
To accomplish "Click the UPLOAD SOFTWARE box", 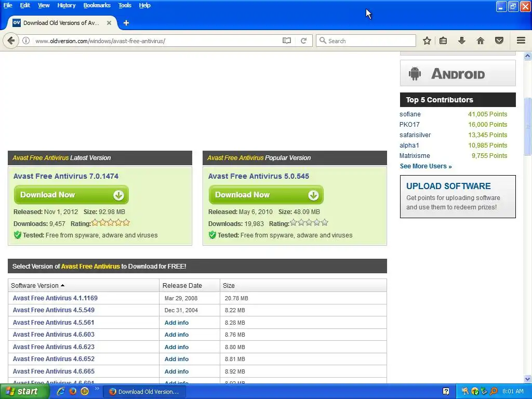I will point(458,196).
